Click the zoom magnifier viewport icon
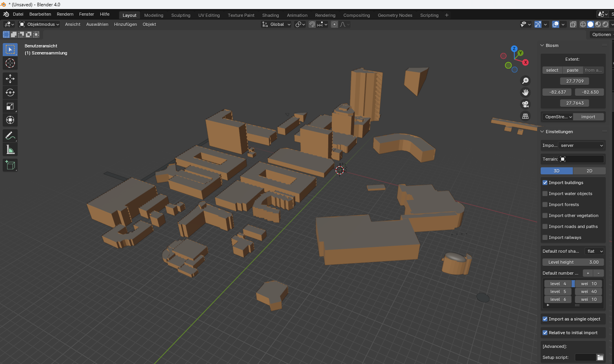The height and width of the screenshot is (364, 614). [x=525, y=81]
